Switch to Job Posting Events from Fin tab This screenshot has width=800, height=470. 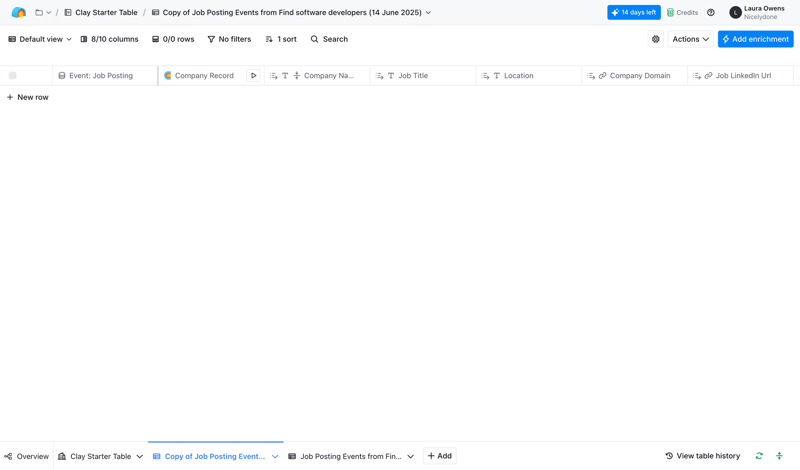(345, 456)
